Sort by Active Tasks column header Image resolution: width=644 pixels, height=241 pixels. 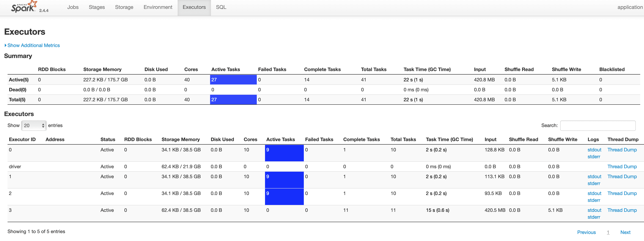click(x=280, y=140)
